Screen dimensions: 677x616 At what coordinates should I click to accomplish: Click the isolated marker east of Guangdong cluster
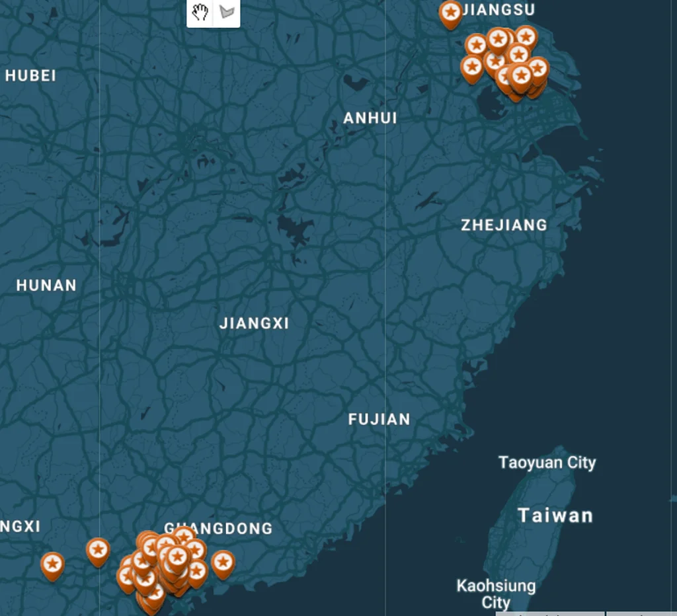click(x=223, y=564)
